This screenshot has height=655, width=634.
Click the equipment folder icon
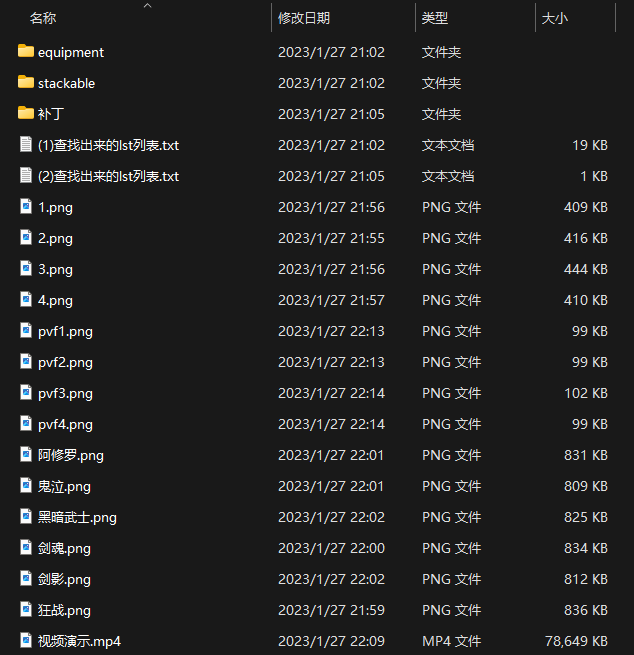tap(26, 51)
